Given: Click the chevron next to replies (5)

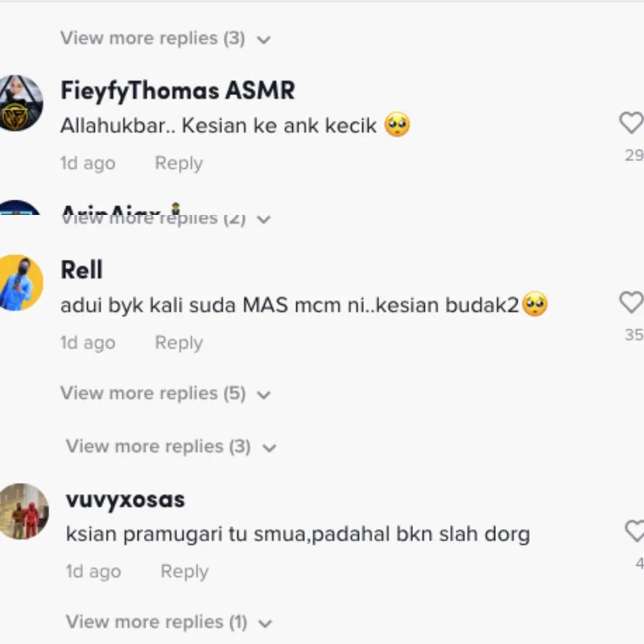Looking at the screenshot, I should (x=264, y=395).
